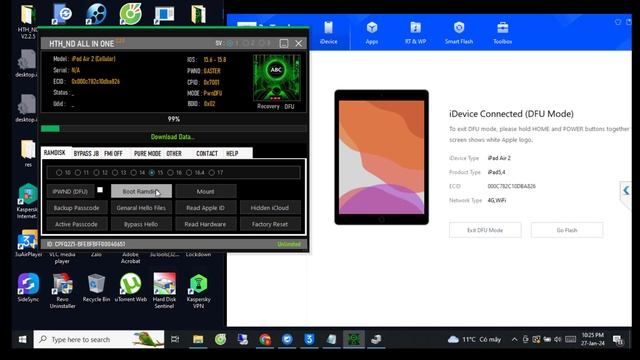
Task: Click the Bypass Hello button
Action: click(x=141, y=224)
